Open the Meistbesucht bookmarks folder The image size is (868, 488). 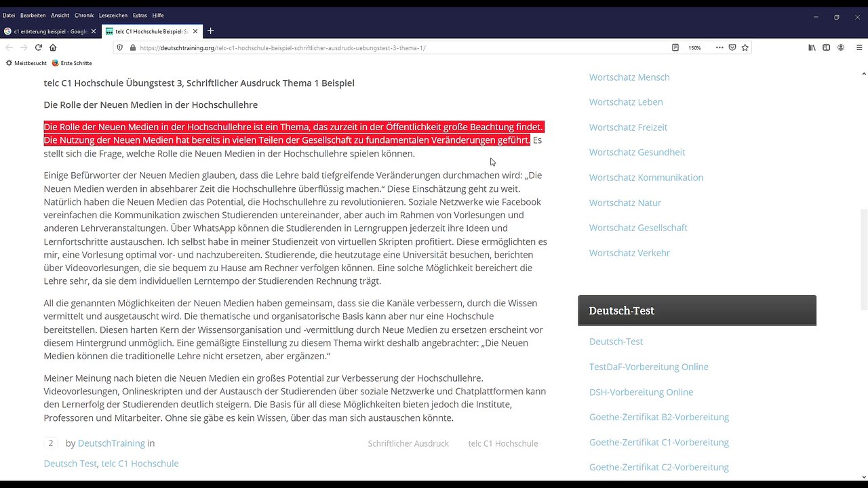(26, 63)
